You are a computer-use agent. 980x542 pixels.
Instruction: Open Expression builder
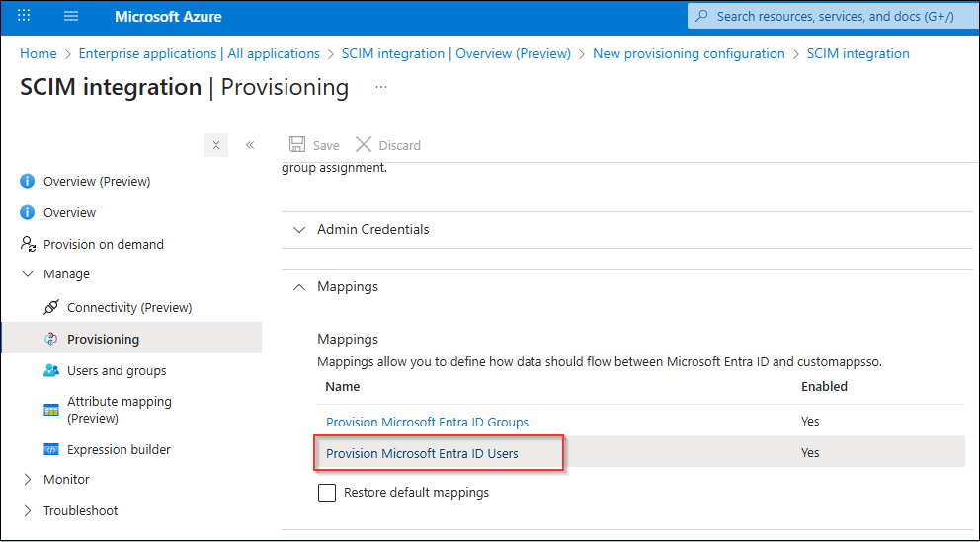119,449
